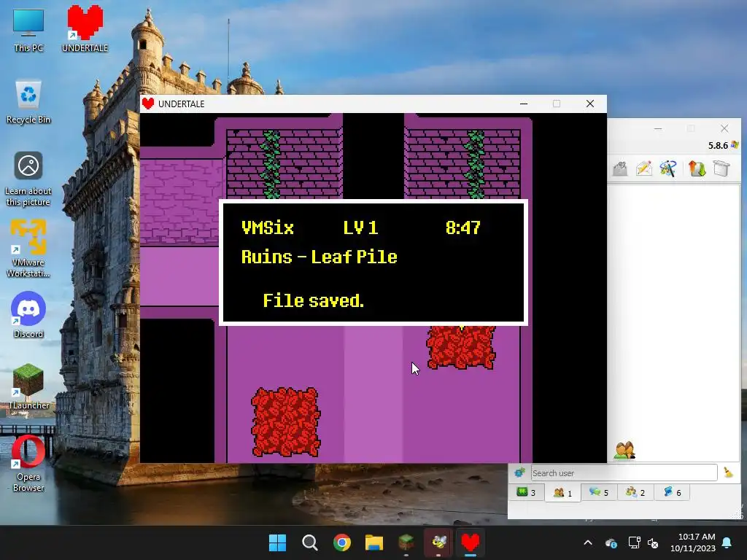Viewport: 747px width, 560px height.
Task: Click the globe icon left of the search field
Action: [x=519, y=472]
